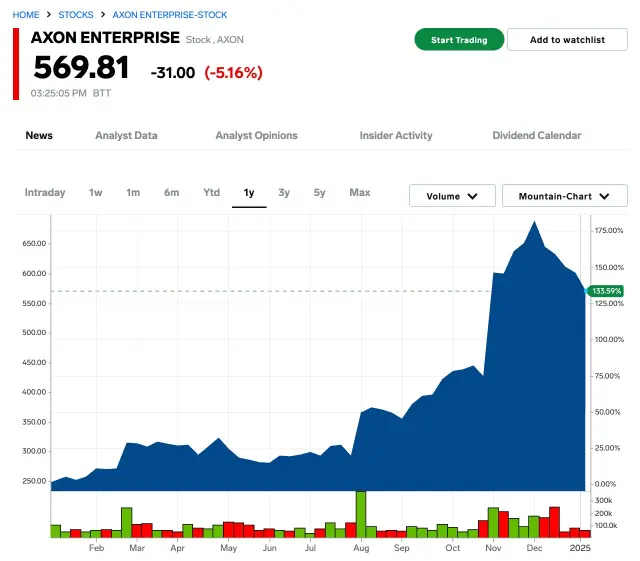This screenshot has height=561, width=640.
Task: View the Analyst Opinions tab
Action: pos(256,135)
